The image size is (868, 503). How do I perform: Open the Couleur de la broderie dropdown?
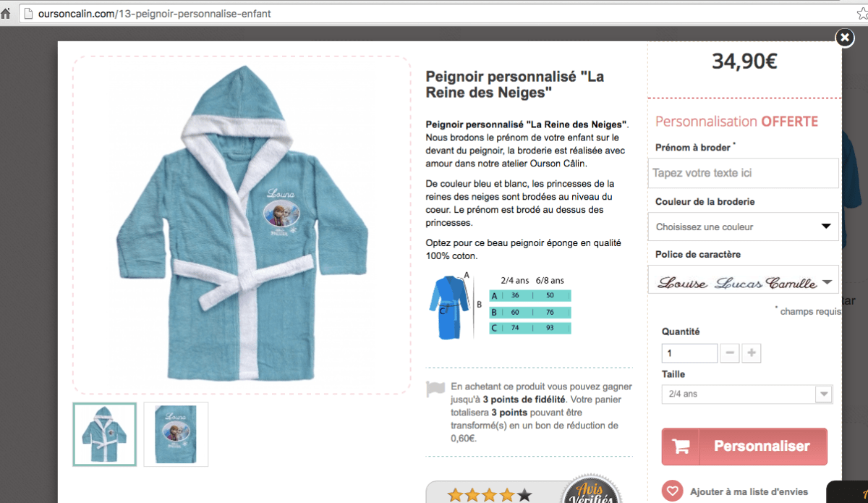[743, 227]
